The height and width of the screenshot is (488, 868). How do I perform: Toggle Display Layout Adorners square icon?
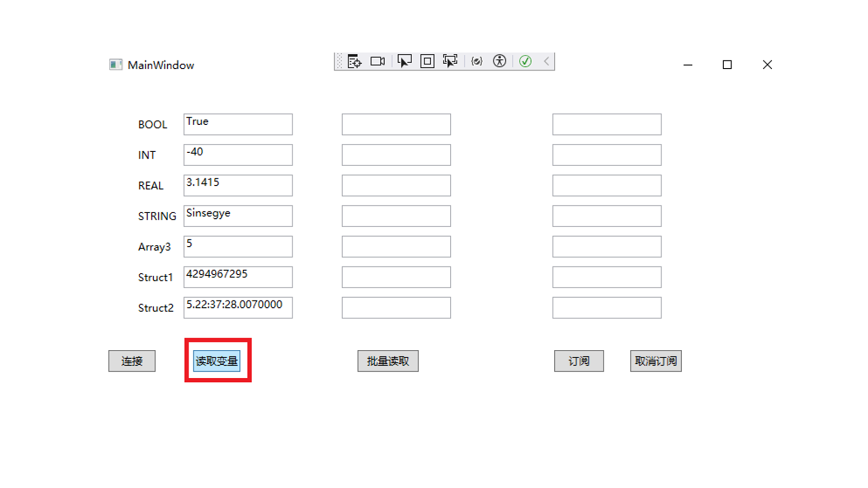pos(427,61)
